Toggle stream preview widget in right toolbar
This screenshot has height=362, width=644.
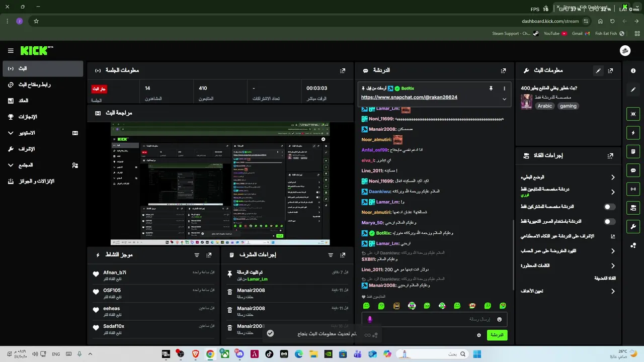tap(633, 114)
